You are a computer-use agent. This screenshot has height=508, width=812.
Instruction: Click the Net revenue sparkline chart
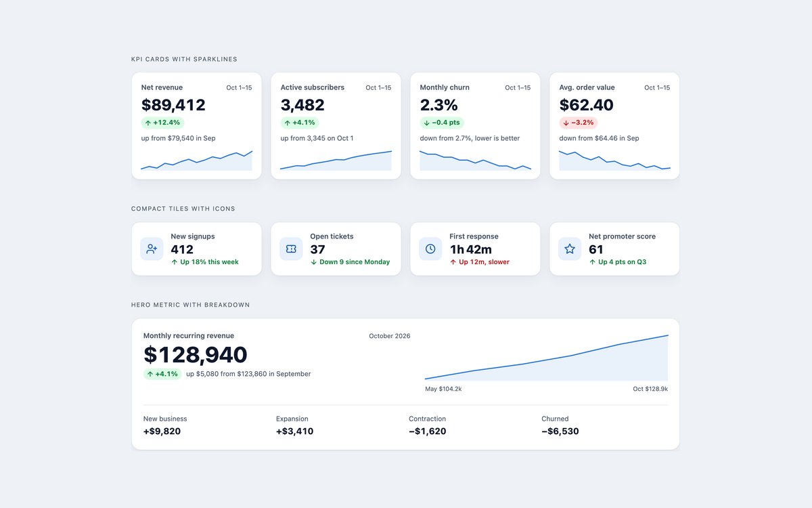pos(197,161)
